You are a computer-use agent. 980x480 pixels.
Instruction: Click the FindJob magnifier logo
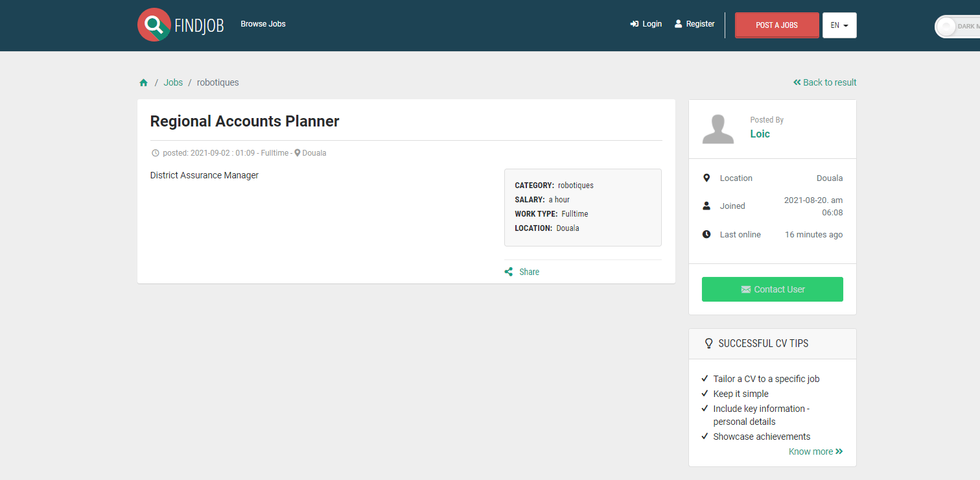(154, 25)
